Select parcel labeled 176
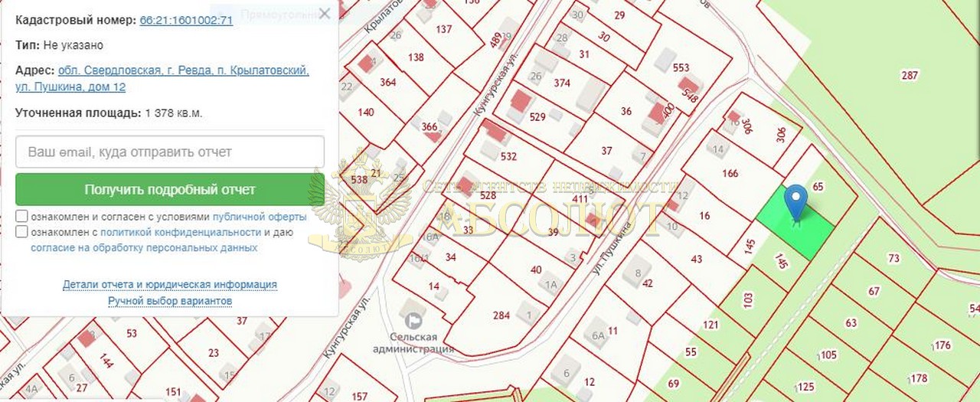980x402 pixels. click(942, 346)
